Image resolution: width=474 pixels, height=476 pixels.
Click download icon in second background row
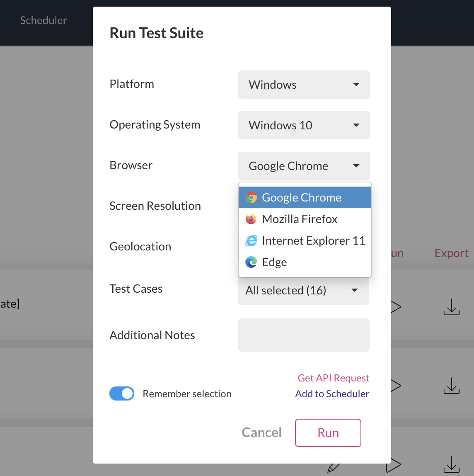click(452, 386)
